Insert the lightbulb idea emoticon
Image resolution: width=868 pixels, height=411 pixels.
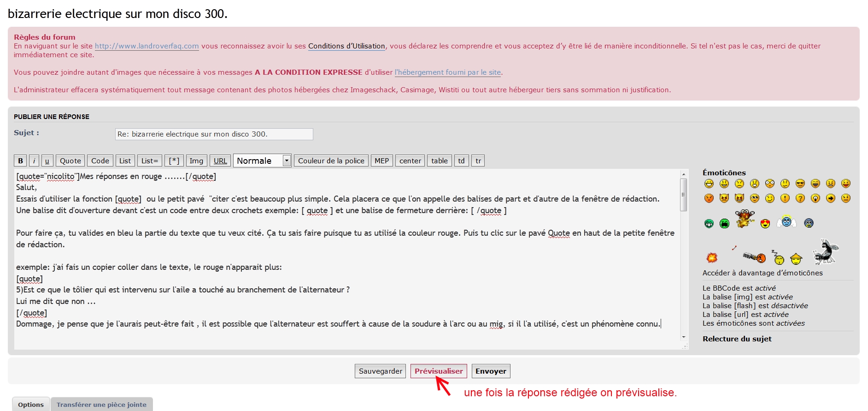pos(815,198)
